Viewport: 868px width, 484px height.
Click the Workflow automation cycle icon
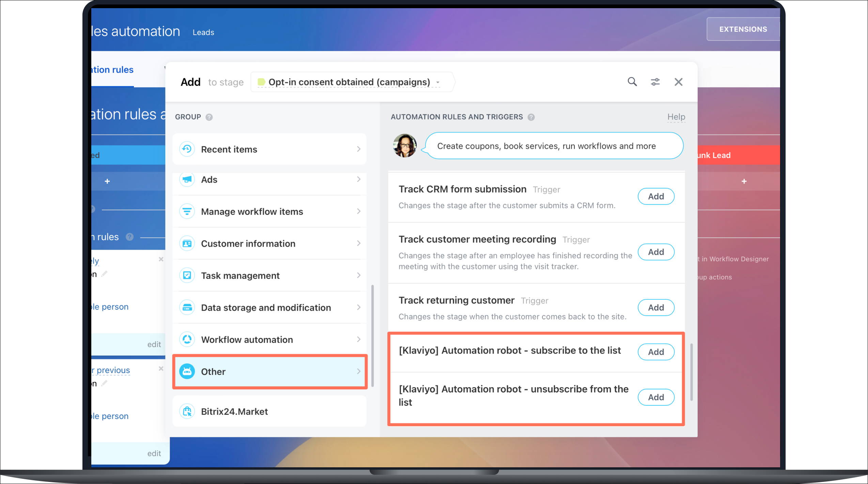tap(187, 339)
